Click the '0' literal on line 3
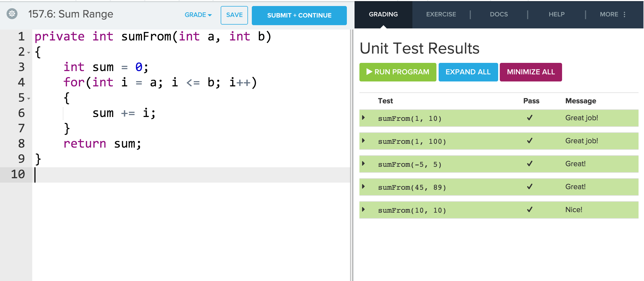The width and height of the screenshot is (644, 281). click(x=139, y=67)
